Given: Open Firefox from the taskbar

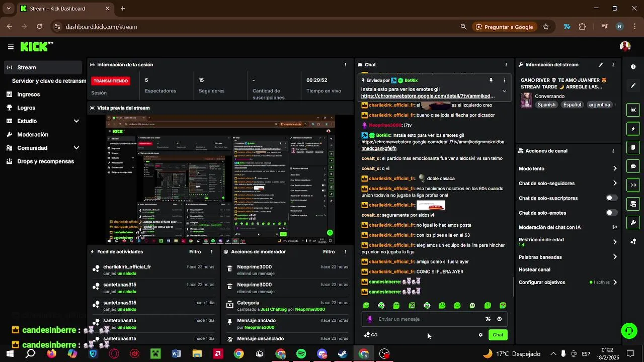Looking at the screenshot, I should pos(51,354).
